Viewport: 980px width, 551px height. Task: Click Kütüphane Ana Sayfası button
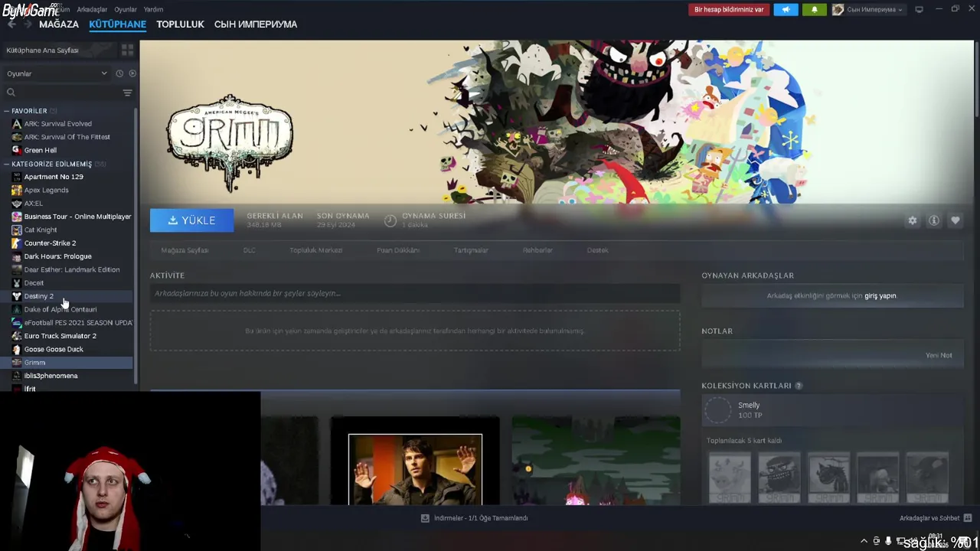60,50
